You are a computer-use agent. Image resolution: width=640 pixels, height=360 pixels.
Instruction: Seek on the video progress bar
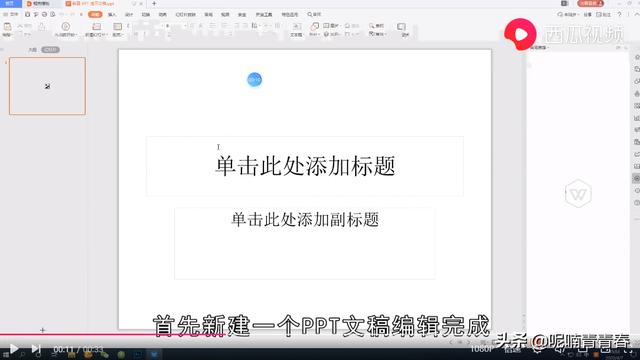point(320,335)
